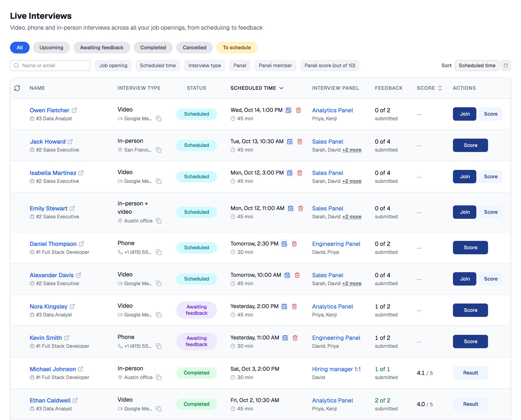Focus the Name or email search field

pyautogui.click(x=50, y=65)
